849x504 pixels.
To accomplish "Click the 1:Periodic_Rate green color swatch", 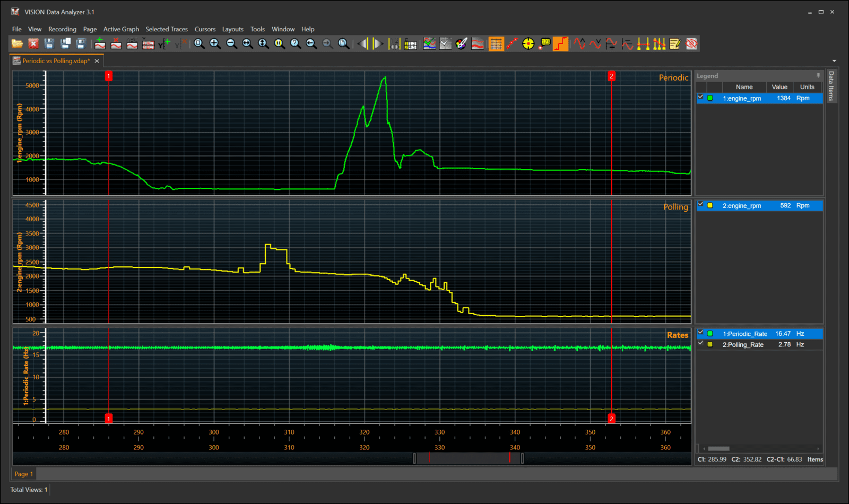I will (x=710, y=334).
